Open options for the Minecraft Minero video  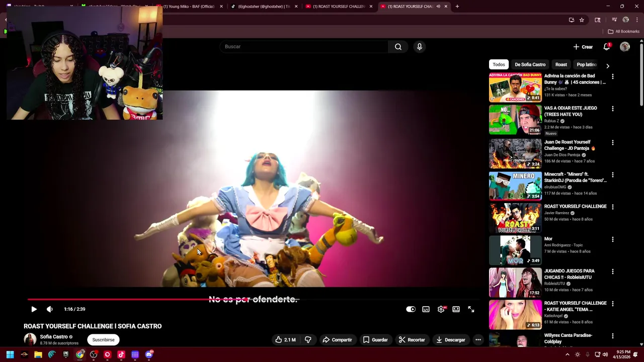(x=612, y=175)
